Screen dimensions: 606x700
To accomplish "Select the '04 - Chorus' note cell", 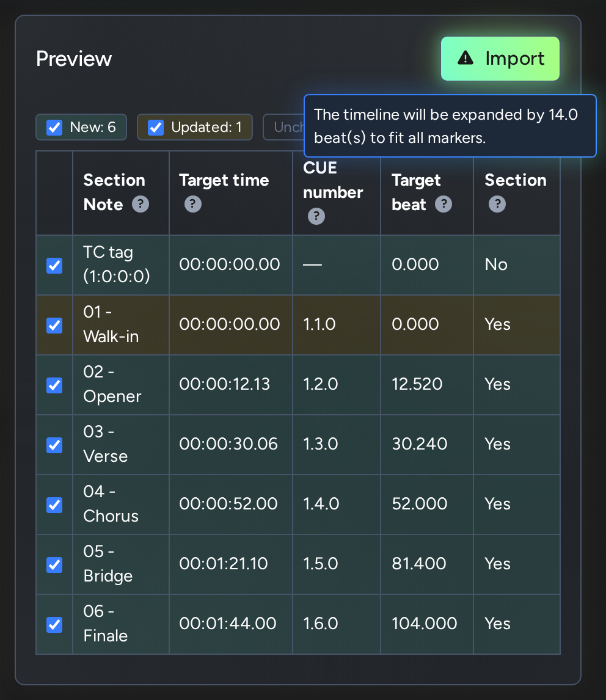I will [121, 504].
